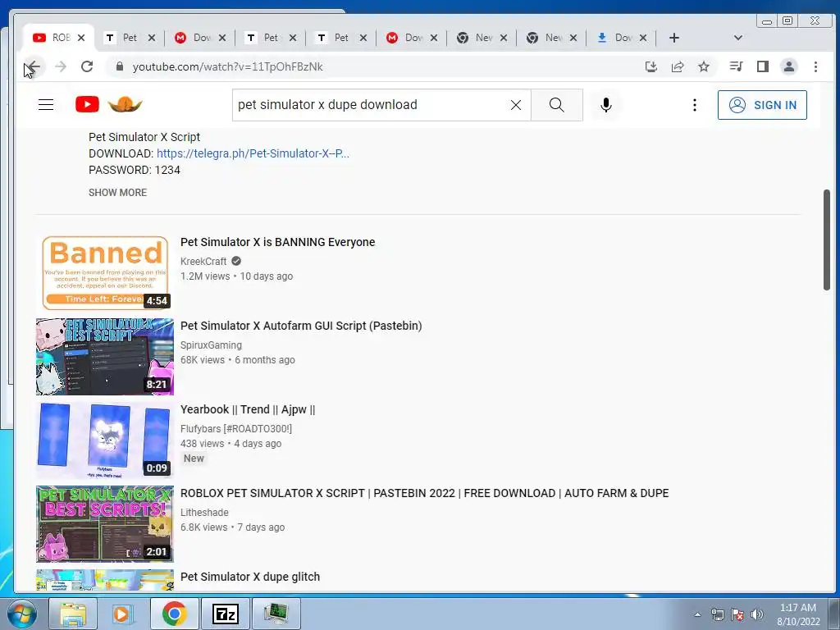Click the share page icon
Image resolution: width=840 pixels, height=630 pixels.
677,66
